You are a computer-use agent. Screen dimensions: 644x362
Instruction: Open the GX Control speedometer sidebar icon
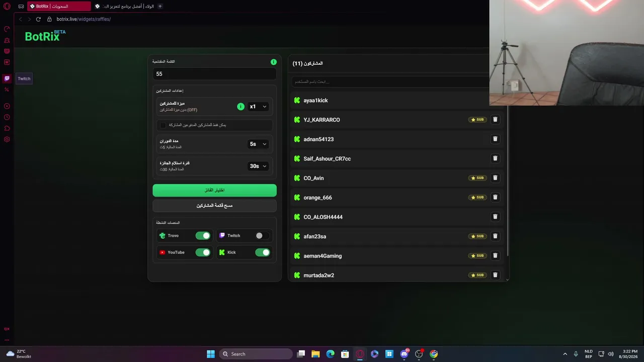click(x=7, y=29)
